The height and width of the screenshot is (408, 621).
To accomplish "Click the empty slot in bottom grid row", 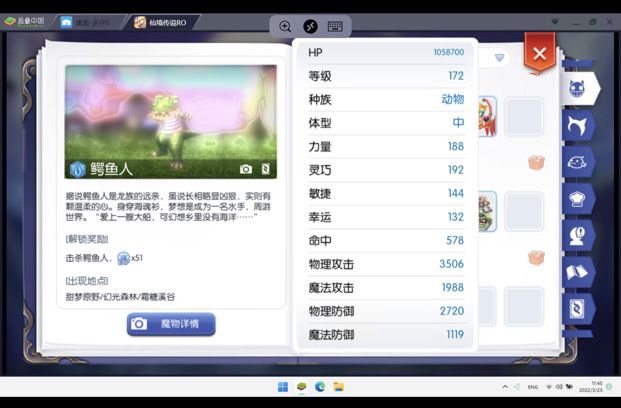I will (524, 307).
